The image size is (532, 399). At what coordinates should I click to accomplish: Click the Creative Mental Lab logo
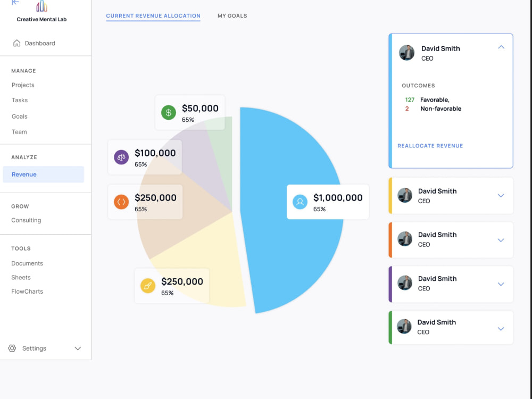41,6
